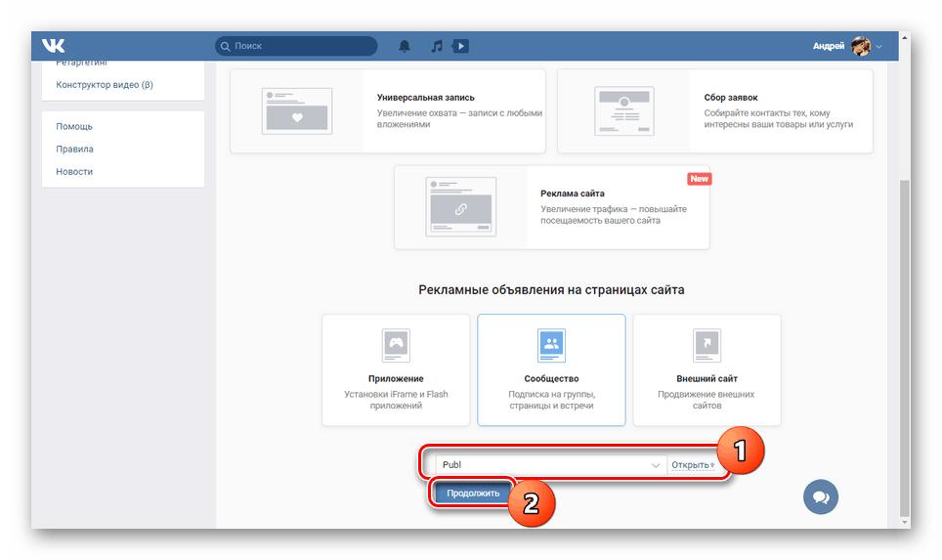
Task: Select the Реклама сайта link icon
Action: [x=461, y=206]
